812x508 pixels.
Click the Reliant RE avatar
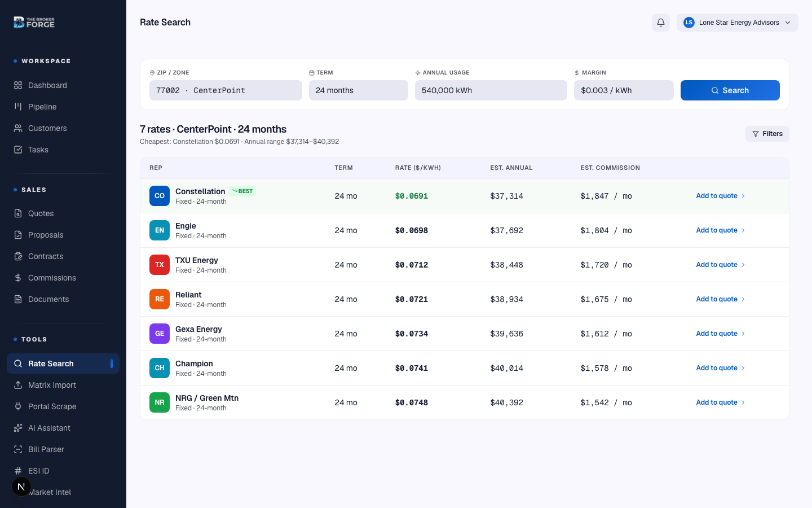[x=160, y=299]
